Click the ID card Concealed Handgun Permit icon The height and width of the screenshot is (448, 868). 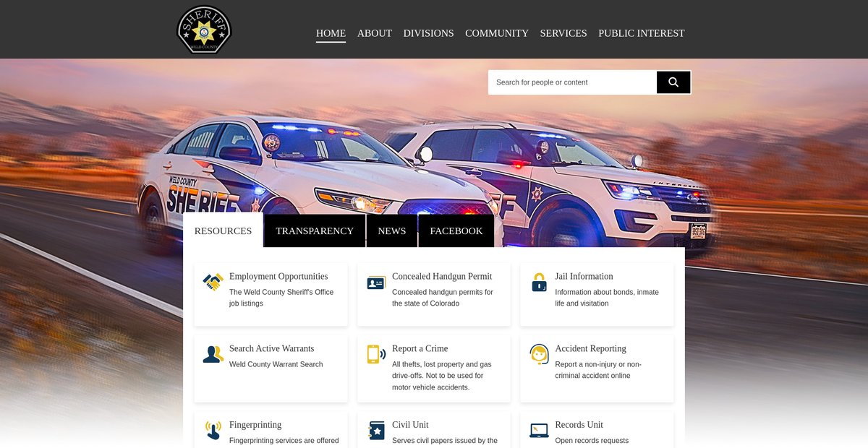pos(376,283)
